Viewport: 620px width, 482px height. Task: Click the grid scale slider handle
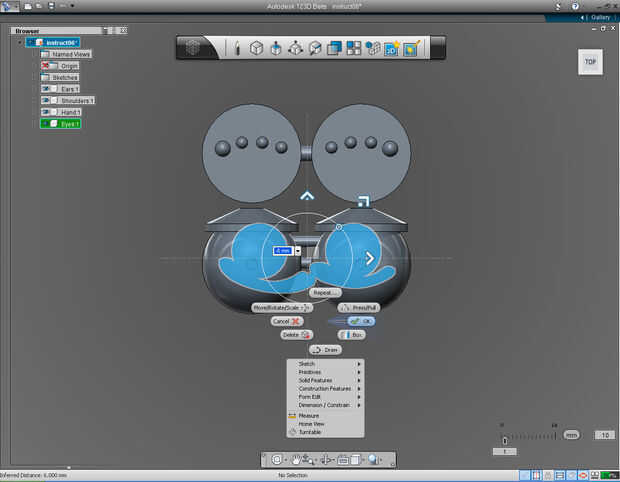(x=505, y=440)
